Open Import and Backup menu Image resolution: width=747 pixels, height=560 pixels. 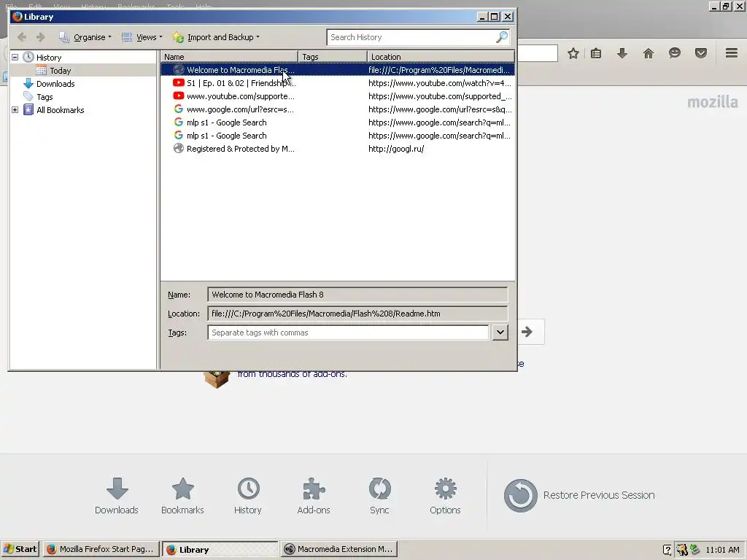click(216, 37)
